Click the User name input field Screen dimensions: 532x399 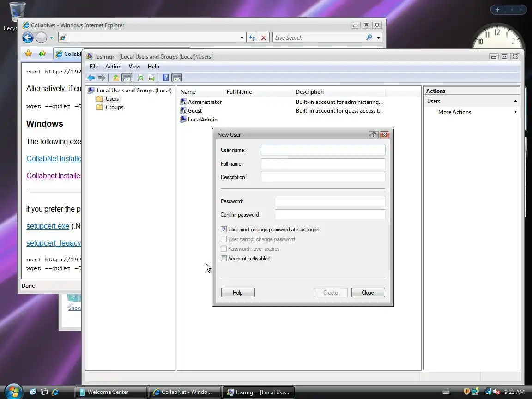323,150
